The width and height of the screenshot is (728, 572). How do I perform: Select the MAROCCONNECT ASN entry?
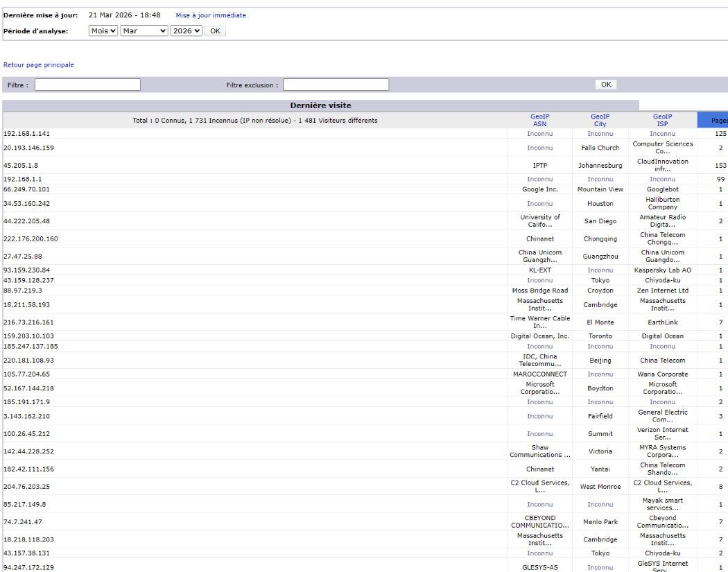click(539, 374)
